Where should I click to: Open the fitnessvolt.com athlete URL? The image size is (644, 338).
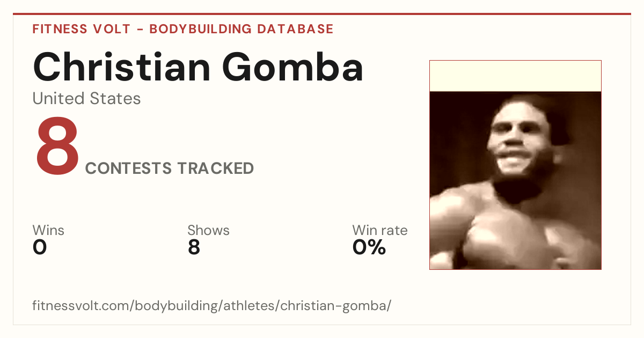tap(212, 306)
